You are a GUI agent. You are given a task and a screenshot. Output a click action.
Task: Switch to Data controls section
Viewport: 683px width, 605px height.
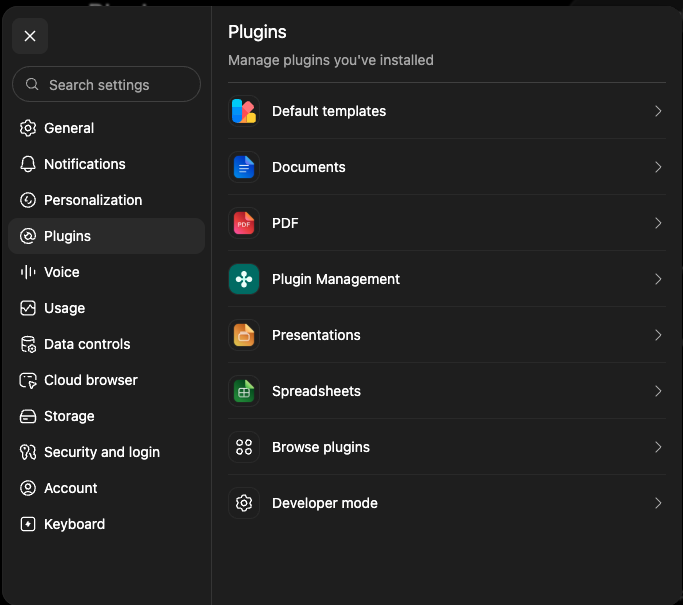(106, 344)
